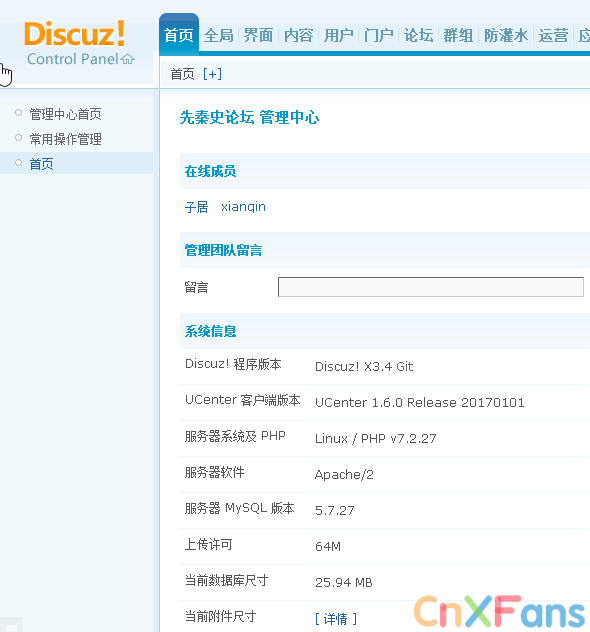Open online member xianqin profile
The width and height of the screenshot is (590, 632).
pyautogui.click(x=243, y=207)
